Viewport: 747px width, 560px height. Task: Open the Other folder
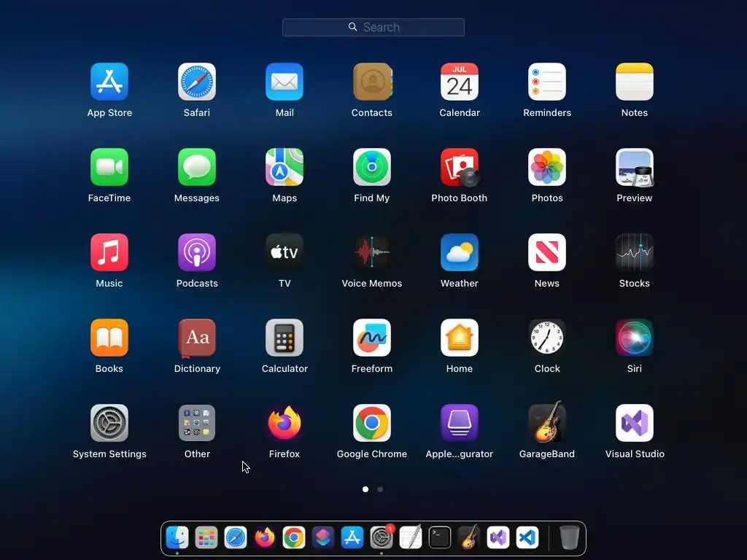point(197,423)
